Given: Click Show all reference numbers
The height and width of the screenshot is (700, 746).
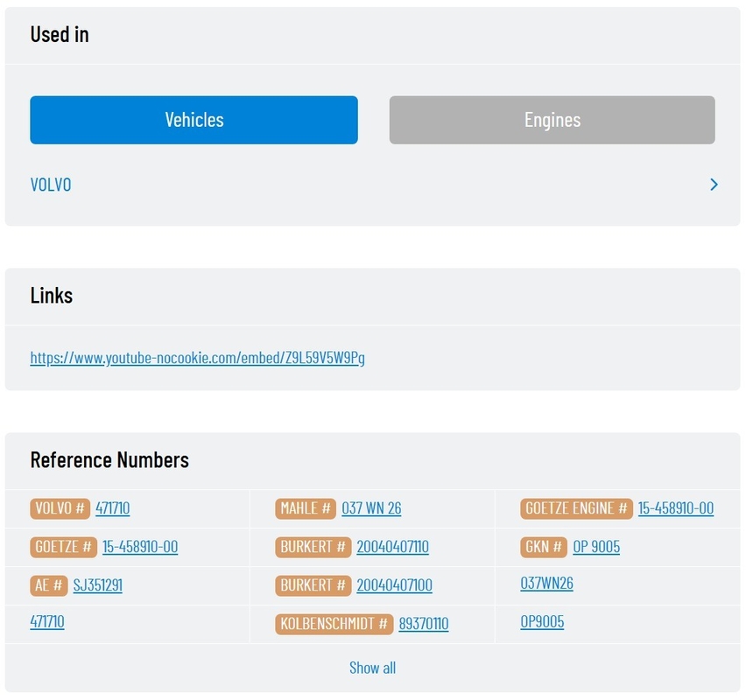Looking at the screenshot, I should click(372, 668).
